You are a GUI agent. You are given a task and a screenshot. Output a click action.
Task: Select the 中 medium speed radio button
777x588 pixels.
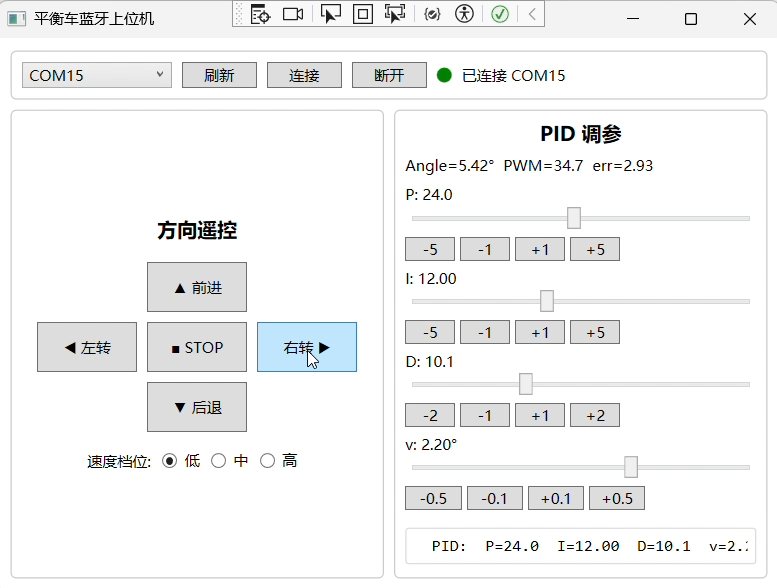[x=219, y=461]
